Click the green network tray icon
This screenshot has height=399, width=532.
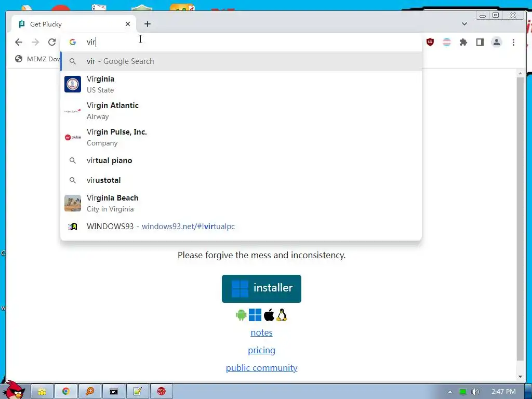(x=462, y=392)
